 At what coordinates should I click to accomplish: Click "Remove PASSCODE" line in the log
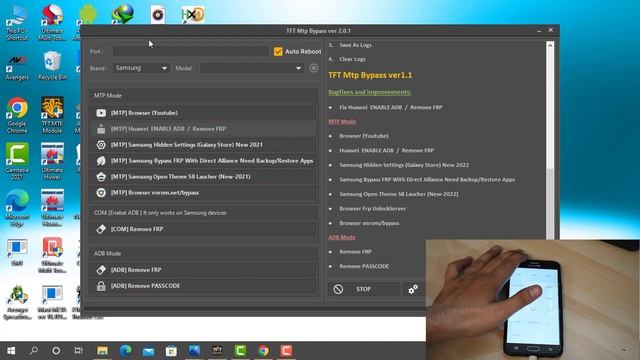[x=364, y=266]
